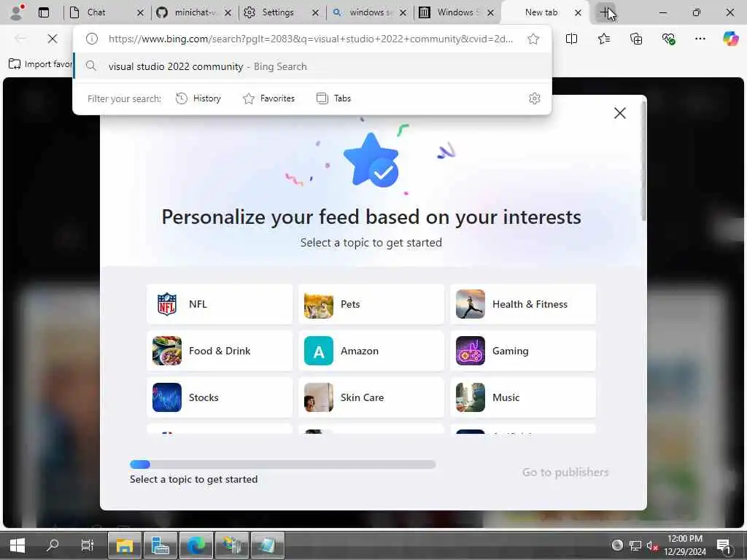Select the Stocks topic card
747x560 pixels.
coord(220,397)
